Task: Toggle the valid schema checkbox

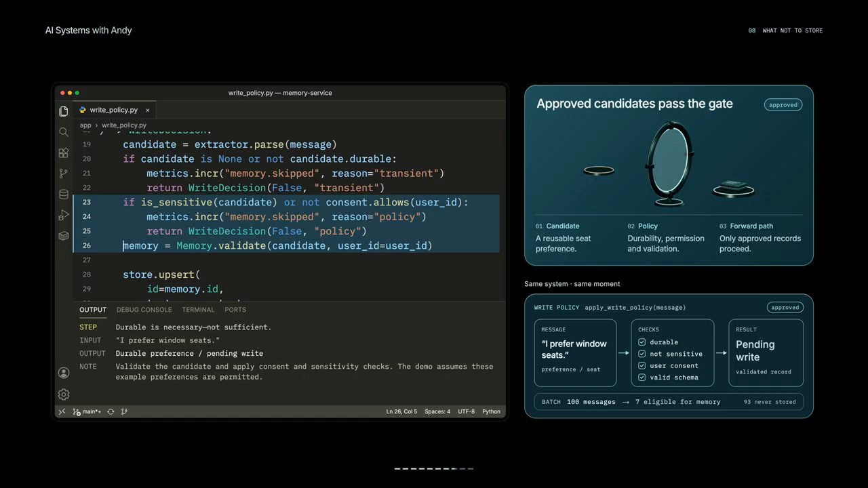Action: click(642, 378)
